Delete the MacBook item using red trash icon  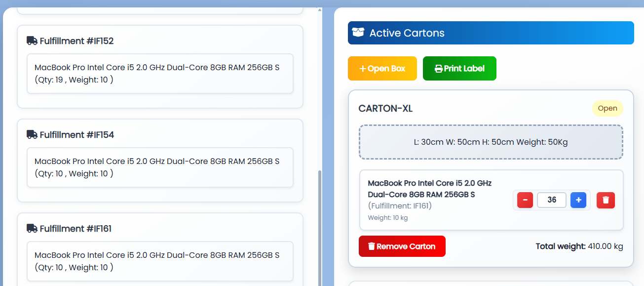point(606,200)
